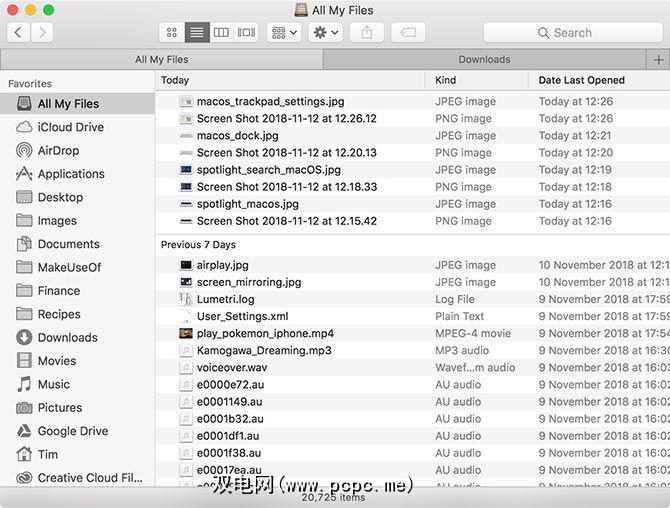
Task: Switch to column view in toolbar
Action: coord(221,33)
